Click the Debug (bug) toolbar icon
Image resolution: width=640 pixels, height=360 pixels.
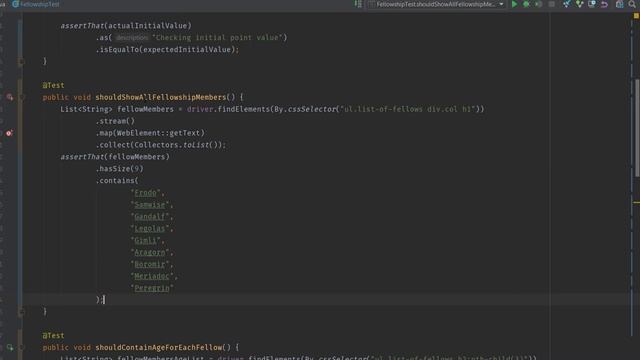527,4
